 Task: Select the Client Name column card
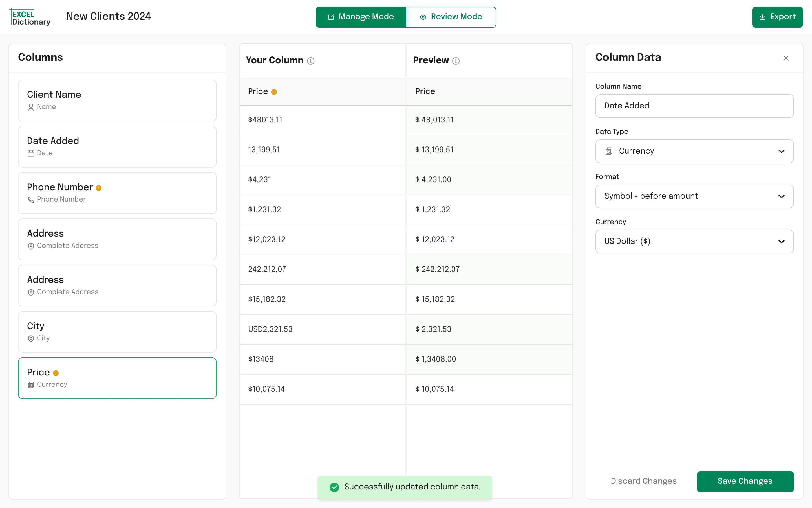(117, 100)
